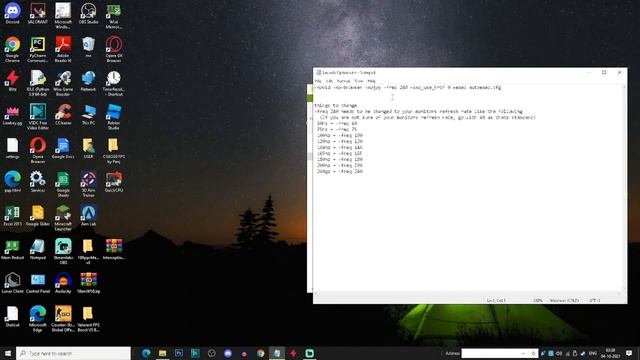Open the Valorant FPS Boost folder
This screenshot has width=640, height=360.
(88, 318)
